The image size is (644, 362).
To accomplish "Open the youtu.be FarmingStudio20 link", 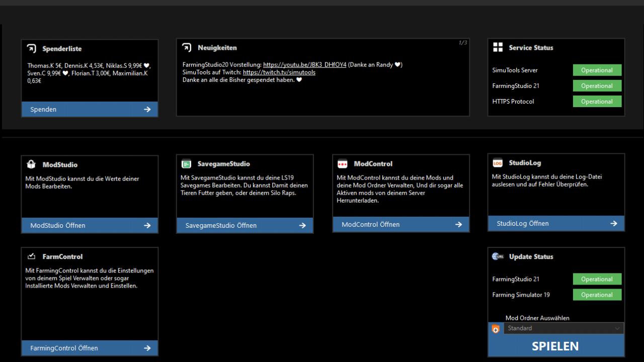I will click(304, 65).
